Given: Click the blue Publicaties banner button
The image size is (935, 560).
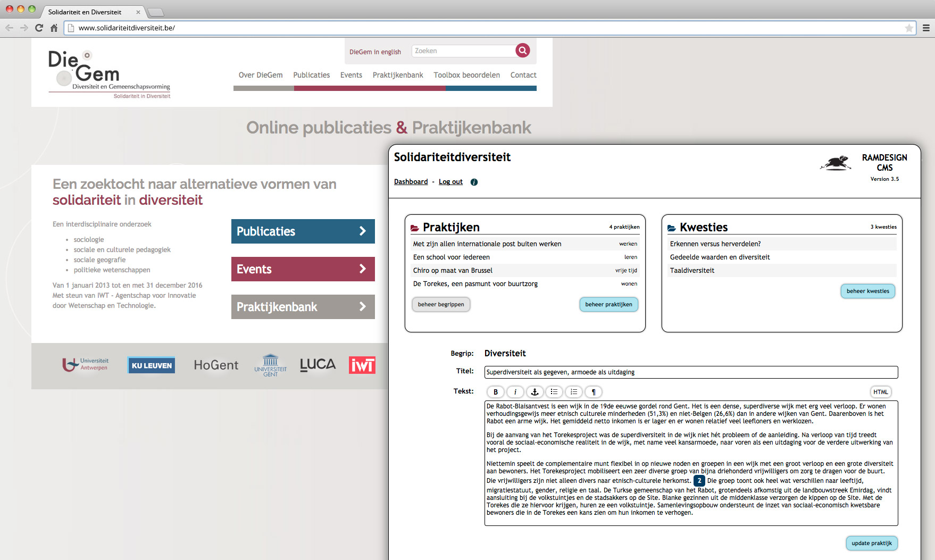Looking at the screenshot, I should coord(303,231).
